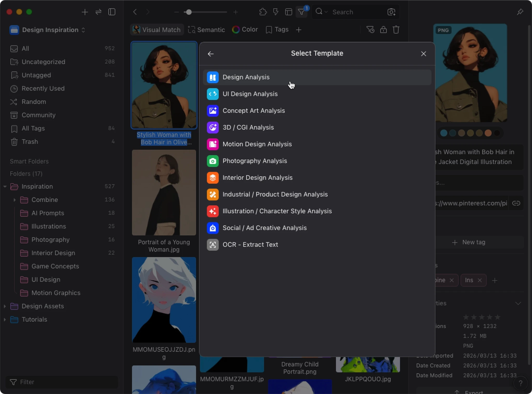The width and height of the screenshot is (532, 394).
Task: Remove the Ins folder chip
Action: pyautogui.click(x=480, y=280)
